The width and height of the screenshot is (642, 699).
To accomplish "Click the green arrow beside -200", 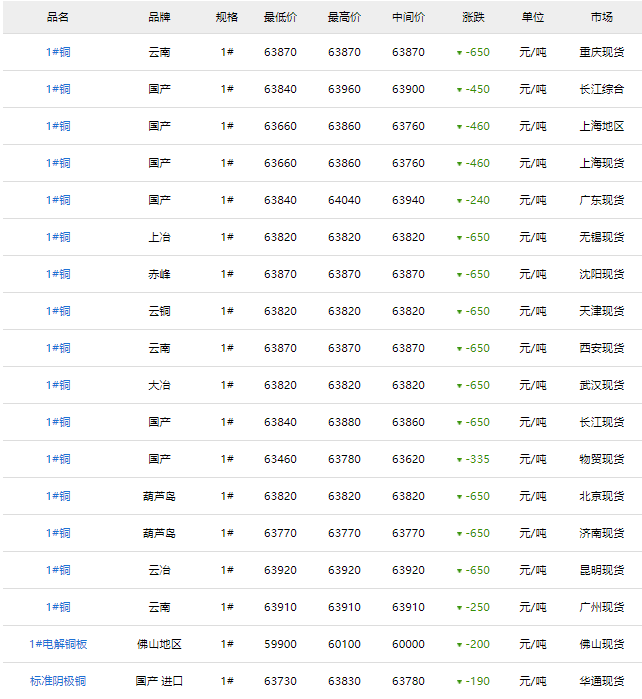I will pyautogui.click(x=459, y=645).
